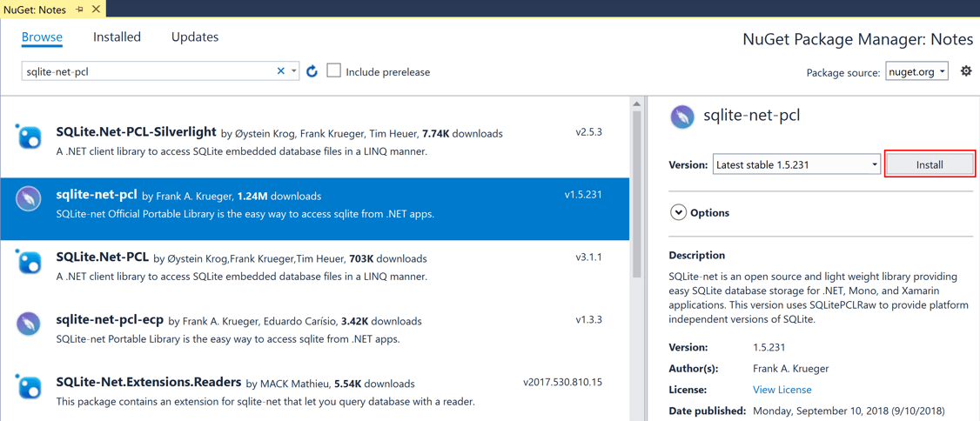Viewport: 980px width, 421px height.
Task: Select the SQLite-Net.Extensions.Readers package name
Action: [148, 382]
